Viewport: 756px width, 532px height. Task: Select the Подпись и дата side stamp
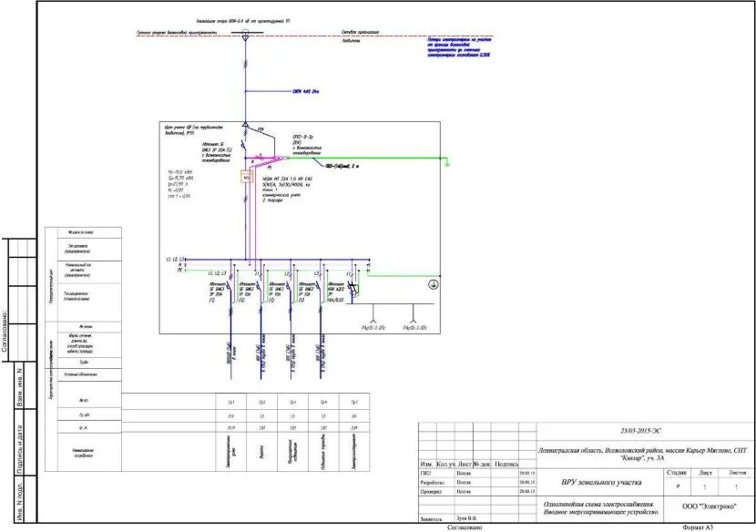[17, 446]
